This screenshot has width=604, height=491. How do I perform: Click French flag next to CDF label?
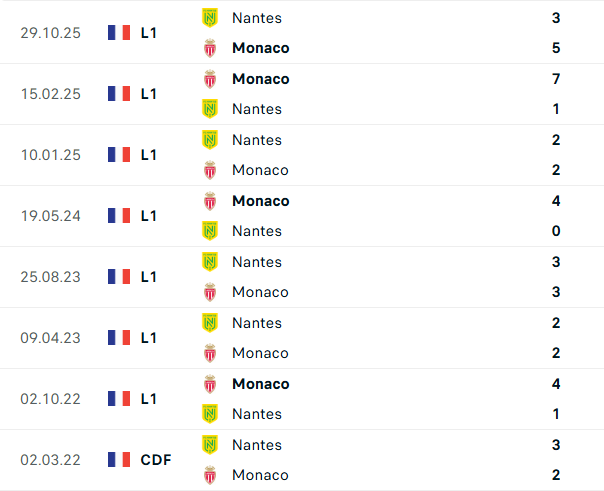[119, 460]
